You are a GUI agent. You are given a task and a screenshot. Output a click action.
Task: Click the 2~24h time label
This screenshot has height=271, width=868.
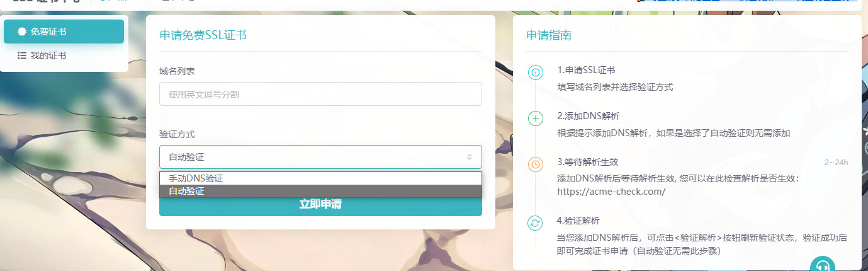click(836, 163)
